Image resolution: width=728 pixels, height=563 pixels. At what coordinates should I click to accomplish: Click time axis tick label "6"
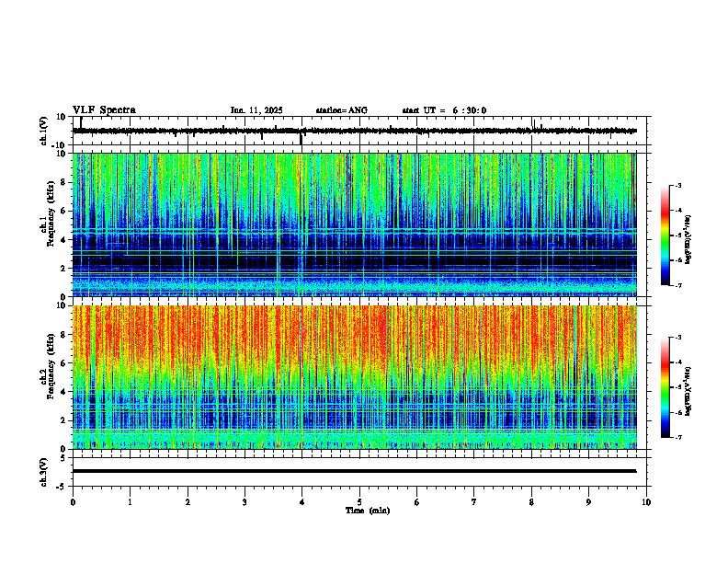pyautogui.click(x=417, y=502)
